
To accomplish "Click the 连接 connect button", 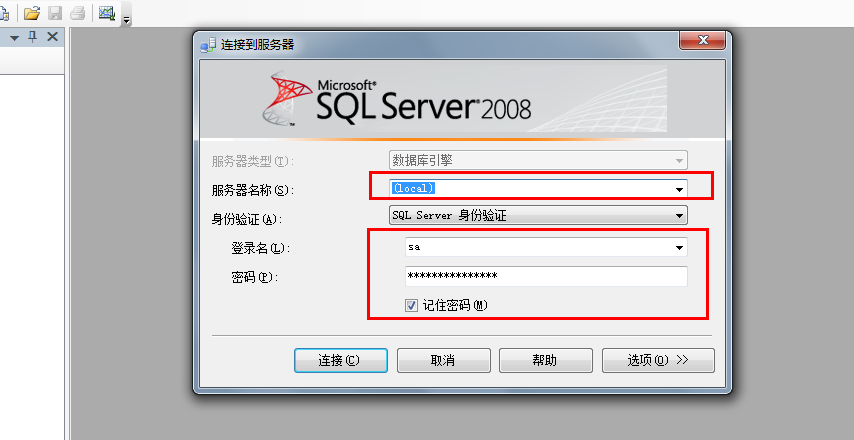I will (x=340, y=360).
